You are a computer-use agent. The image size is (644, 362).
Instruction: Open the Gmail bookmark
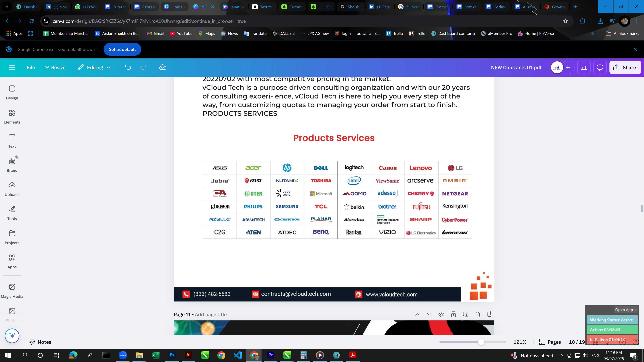(x=155, y=34)
